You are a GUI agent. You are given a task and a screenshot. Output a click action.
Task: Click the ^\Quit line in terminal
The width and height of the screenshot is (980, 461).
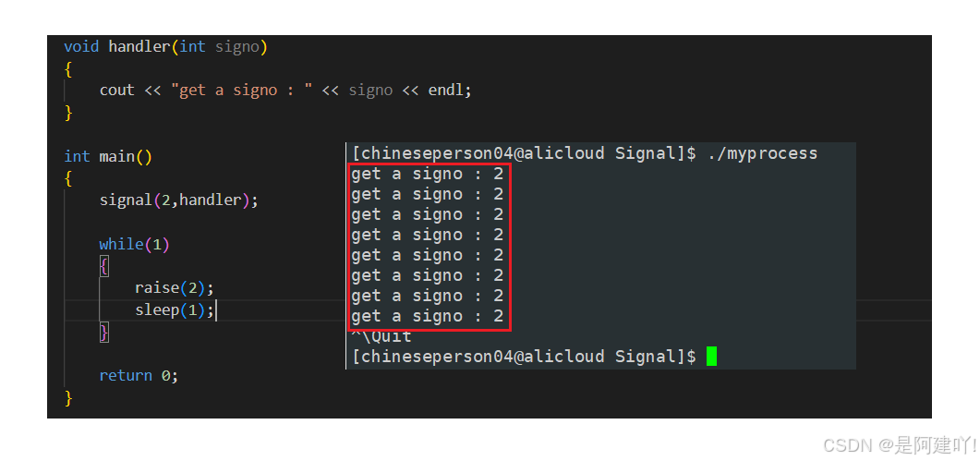[x=381, y=336]
